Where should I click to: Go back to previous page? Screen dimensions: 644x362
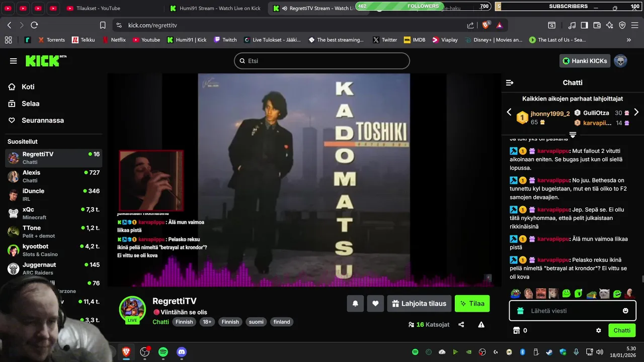tap(9, 25)
